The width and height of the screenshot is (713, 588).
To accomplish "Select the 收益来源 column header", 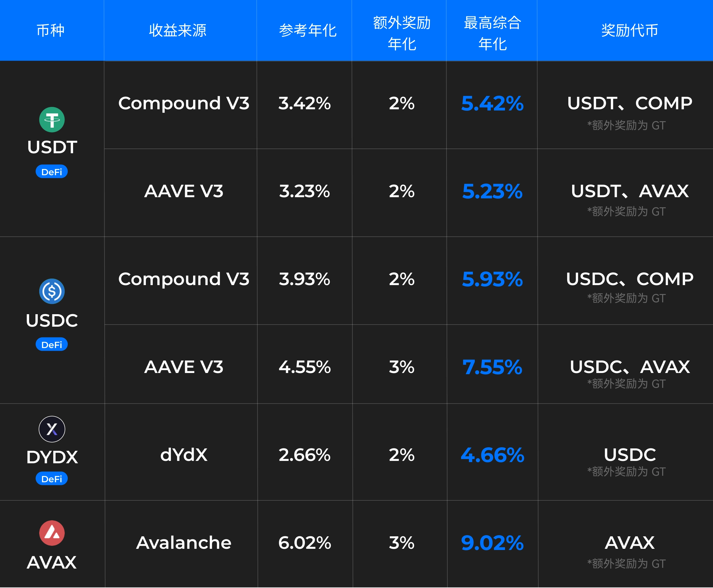I will 178,31.
